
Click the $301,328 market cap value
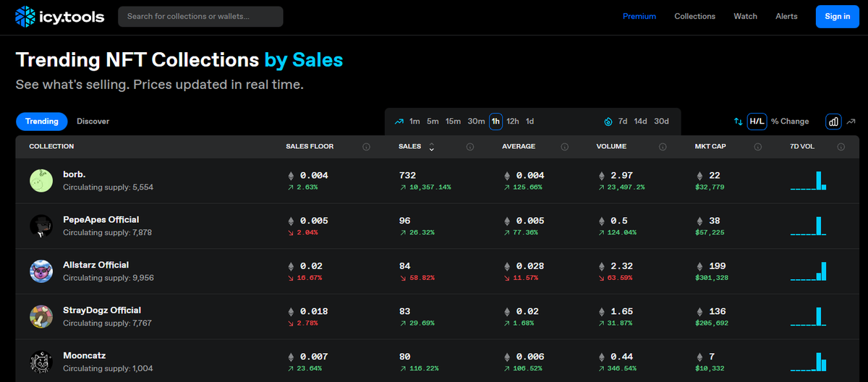tap(712, 278)
